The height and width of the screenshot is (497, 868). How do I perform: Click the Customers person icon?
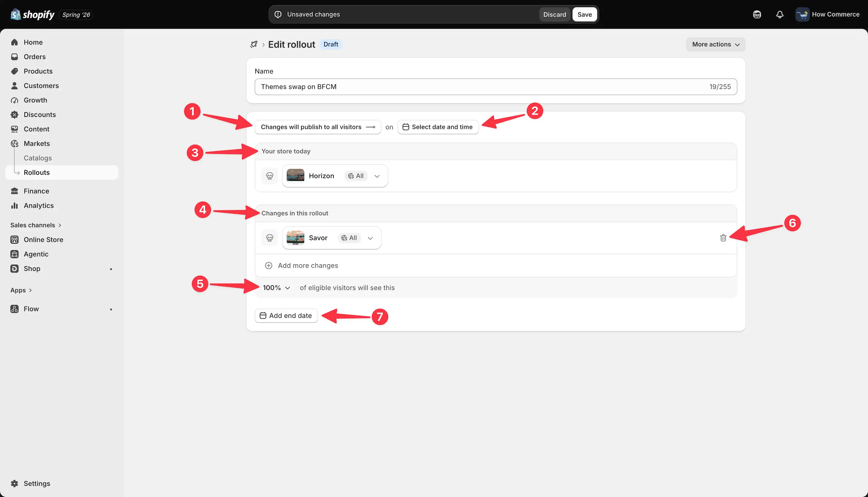tap(14, 86)
